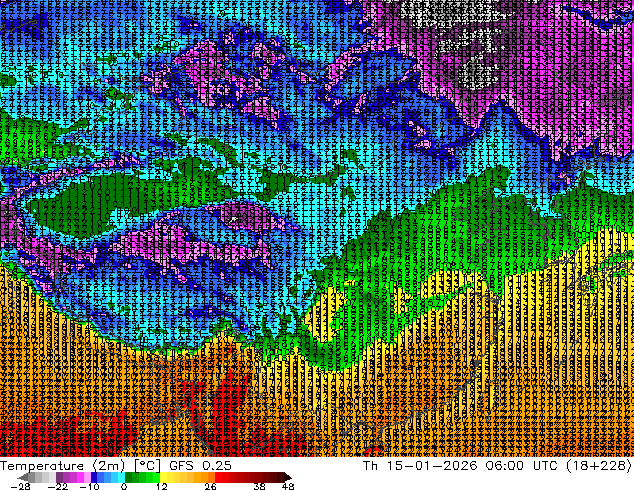Click the '26' legend value
Screen dimensions: 634x490
[x=210, y=486]
